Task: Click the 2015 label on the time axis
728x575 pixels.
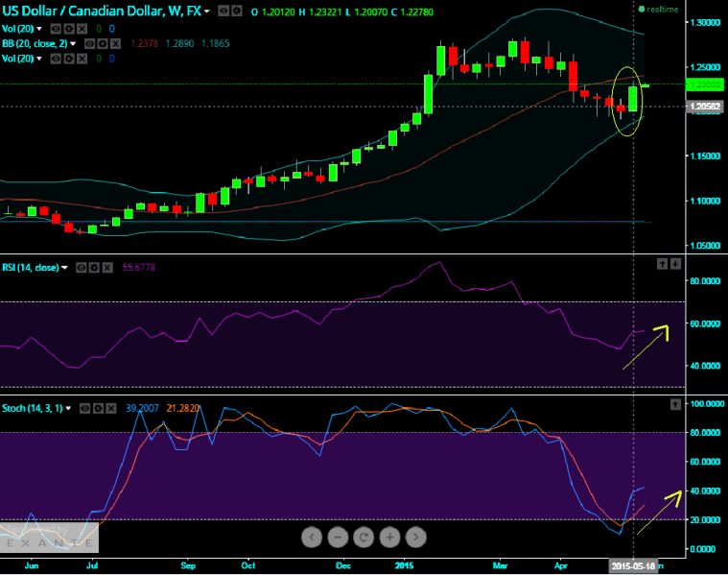Action: pos(404,565)
